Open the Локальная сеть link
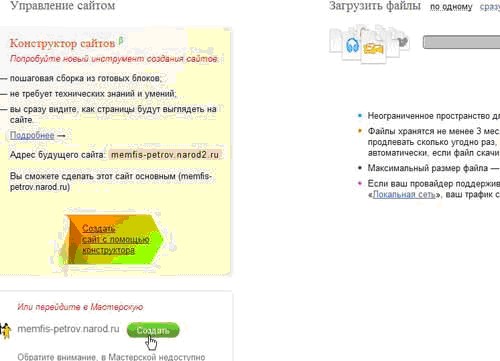 [x=404, y=194]
